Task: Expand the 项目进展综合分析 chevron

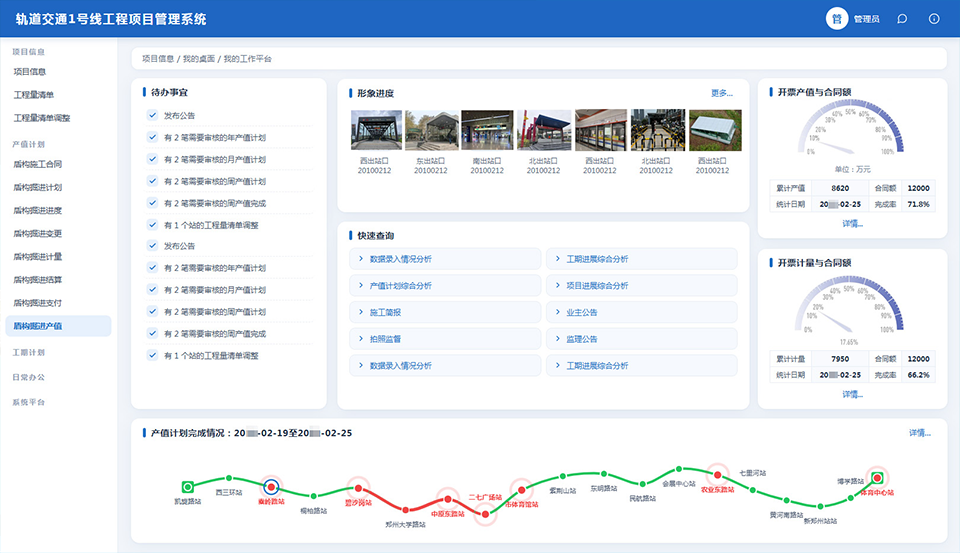Action: click(558, 285)
